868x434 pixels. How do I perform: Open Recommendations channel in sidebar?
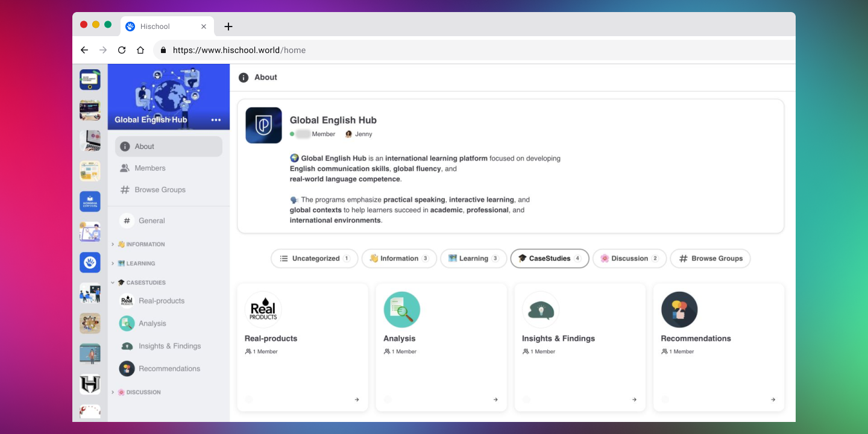coord(169,368)
